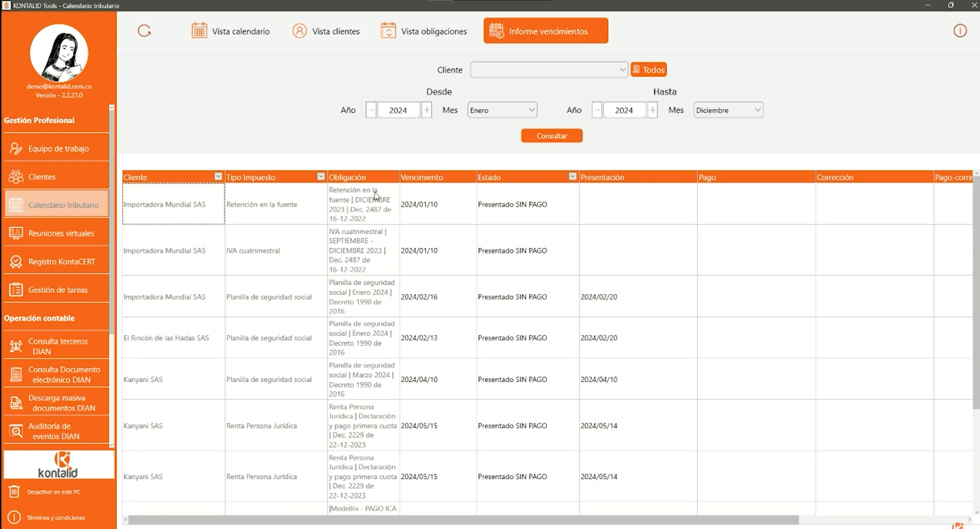Open Consulta terceros DIAN
This screenshot has height=529, width=980.
point(56,346)
